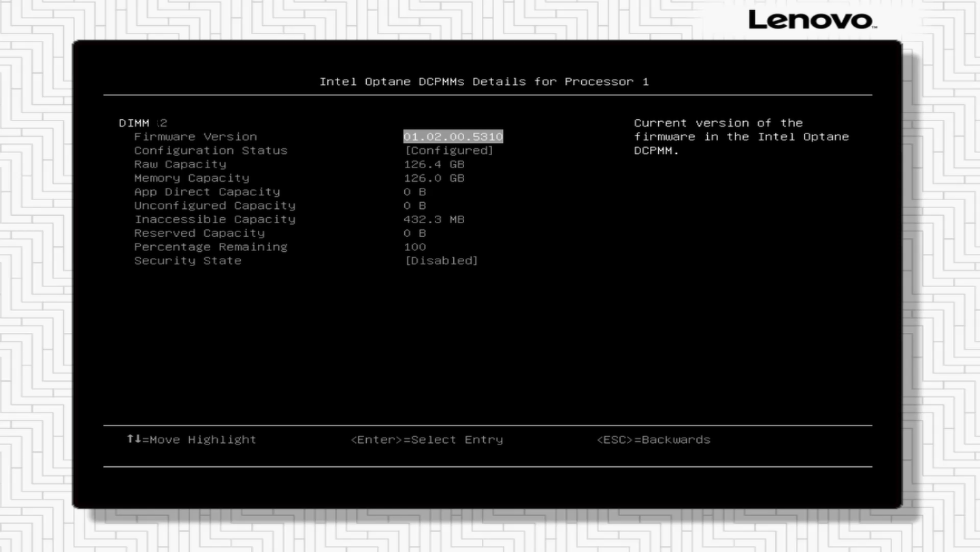Viewport: 980px width, 552px height.
Task: Click the Inaccessible Capacity label
Action: tap(215, 219)
